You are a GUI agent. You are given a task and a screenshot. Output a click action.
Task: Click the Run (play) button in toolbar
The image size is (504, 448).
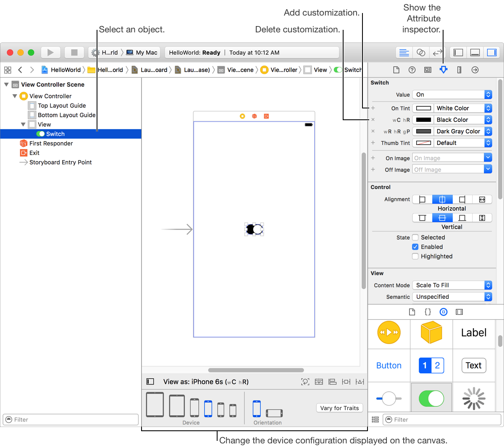(x=50, y=53)
